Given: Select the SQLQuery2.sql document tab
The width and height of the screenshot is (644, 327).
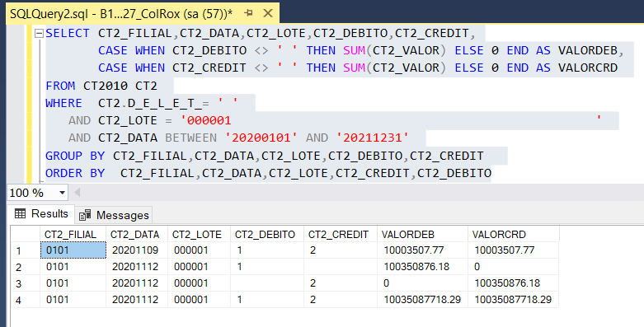Looking at the screenshot, I should click(143, 13).
